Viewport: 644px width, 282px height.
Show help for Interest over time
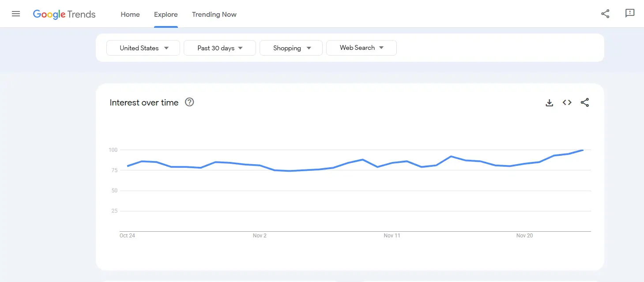pyautogui.click(x=189, y=102)
